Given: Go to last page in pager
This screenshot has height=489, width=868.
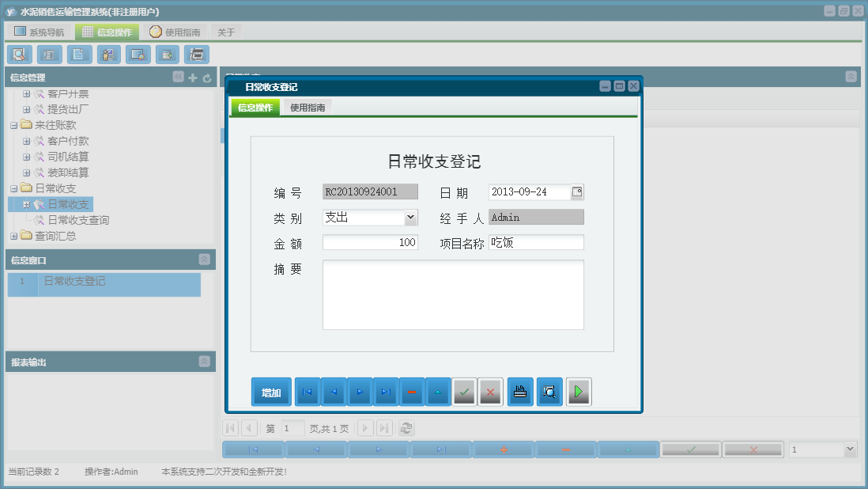Looking at the screenshot, I should point(385,428).
